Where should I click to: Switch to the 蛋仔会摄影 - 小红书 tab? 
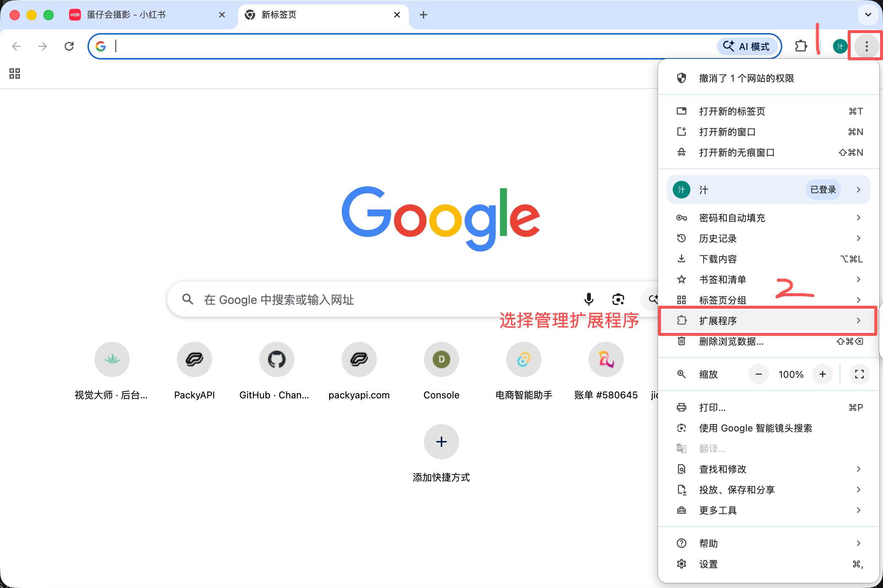pos(126,15)
